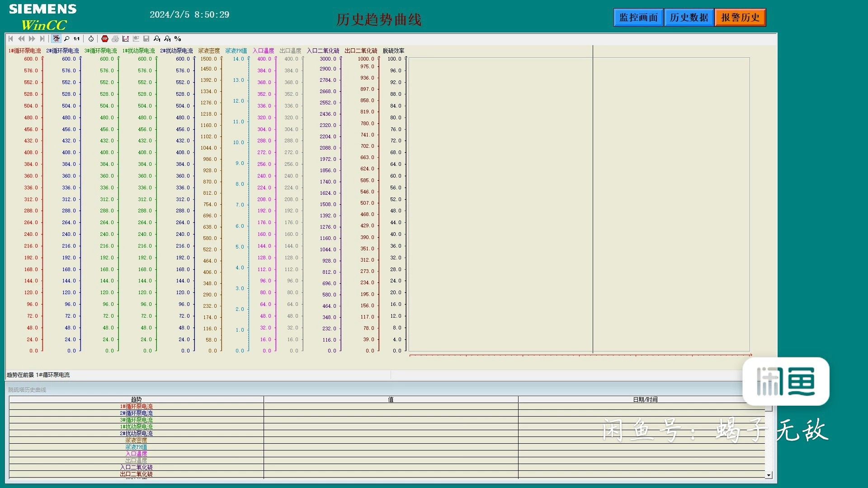The width and height of the screenshot is (868, 488).
Task: Click the next trend to front icon
Action: tap(168, 39)
